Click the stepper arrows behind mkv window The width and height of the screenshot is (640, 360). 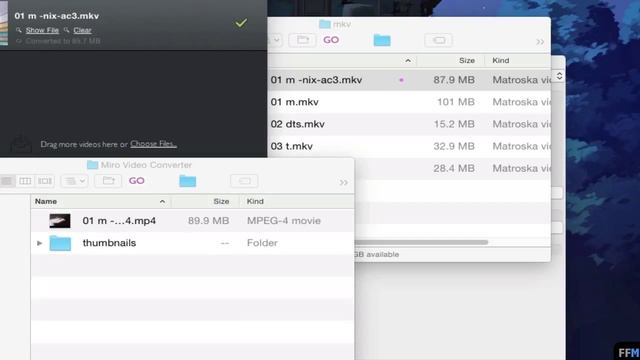pos(559,76)
